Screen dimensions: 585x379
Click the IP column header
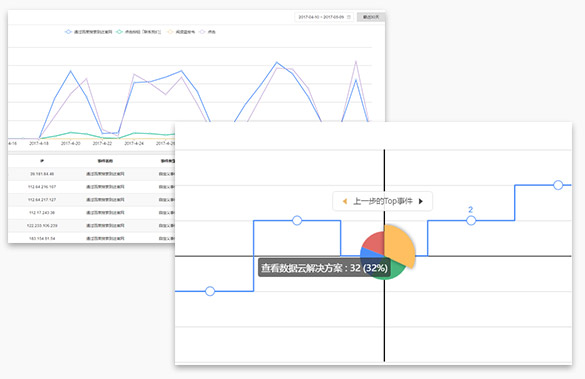42,161
